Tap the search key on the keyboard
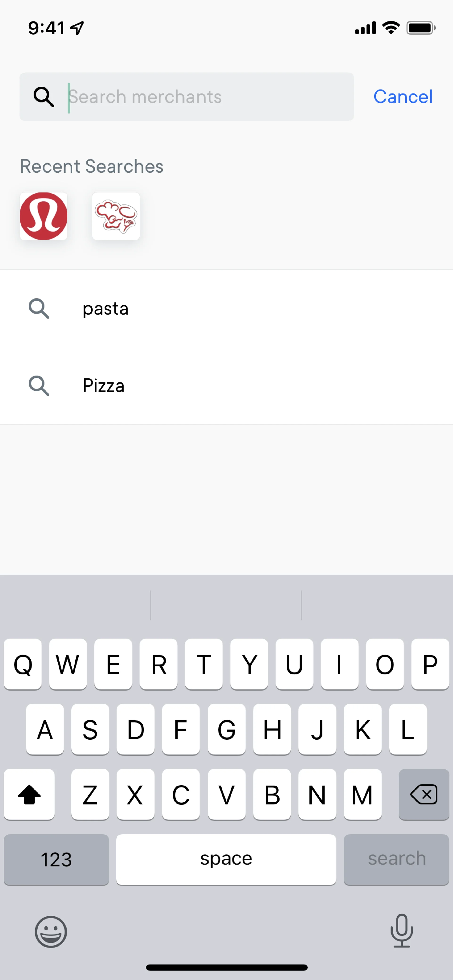The height and width of the screenshot is (980, 453). click(396, 860)
